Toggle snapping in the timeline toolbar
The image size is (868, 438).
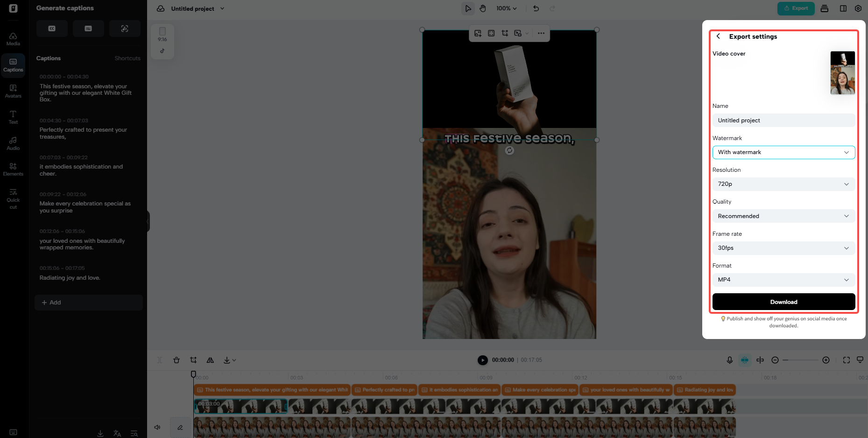point(745,360)
